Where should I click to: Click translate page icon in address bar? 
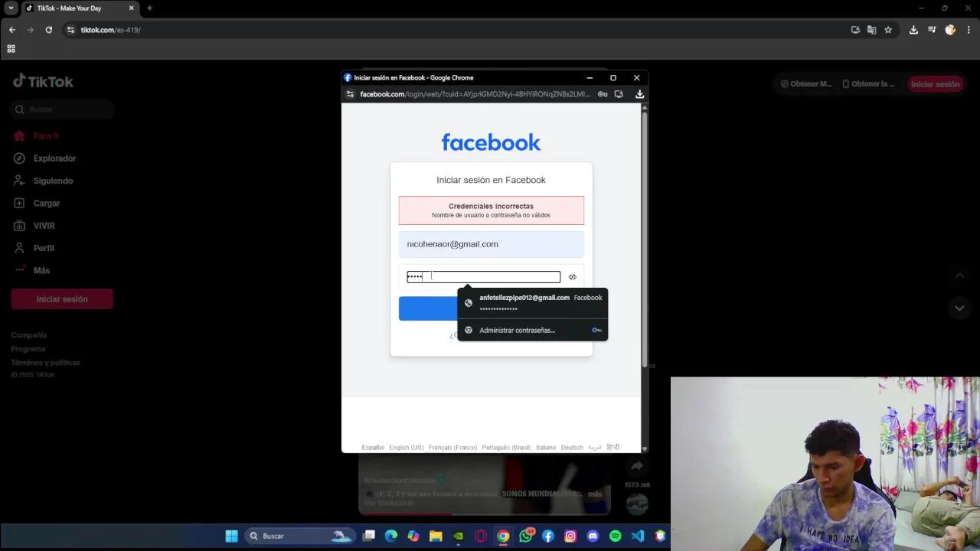tap(871, 30)
